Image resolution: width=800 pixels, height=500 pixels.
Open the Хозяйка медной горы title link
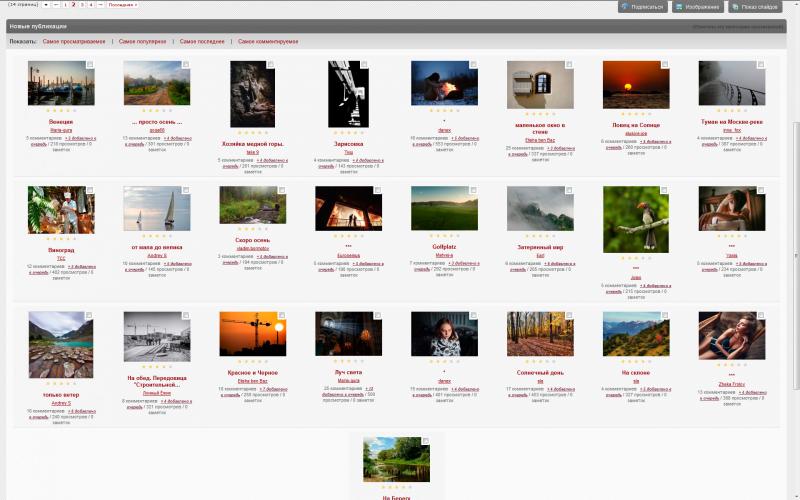click(253, 144)
